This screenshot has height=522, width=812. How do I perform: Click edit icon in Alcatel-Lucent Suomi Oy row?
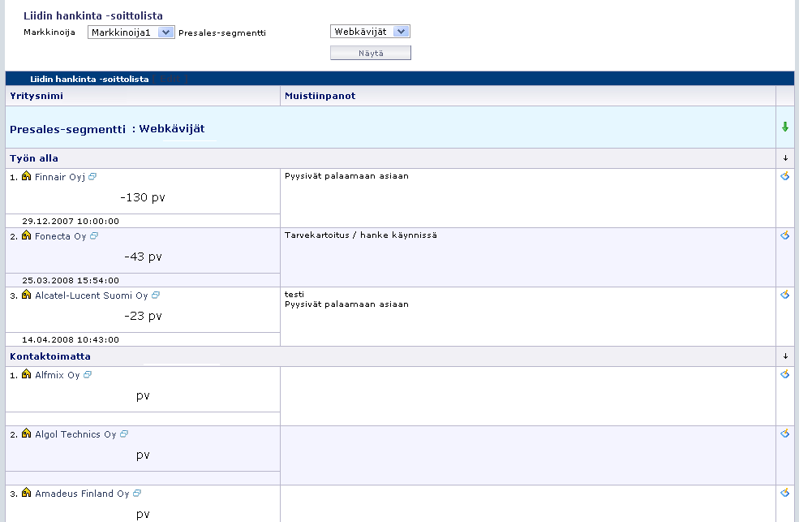(785, 295)
